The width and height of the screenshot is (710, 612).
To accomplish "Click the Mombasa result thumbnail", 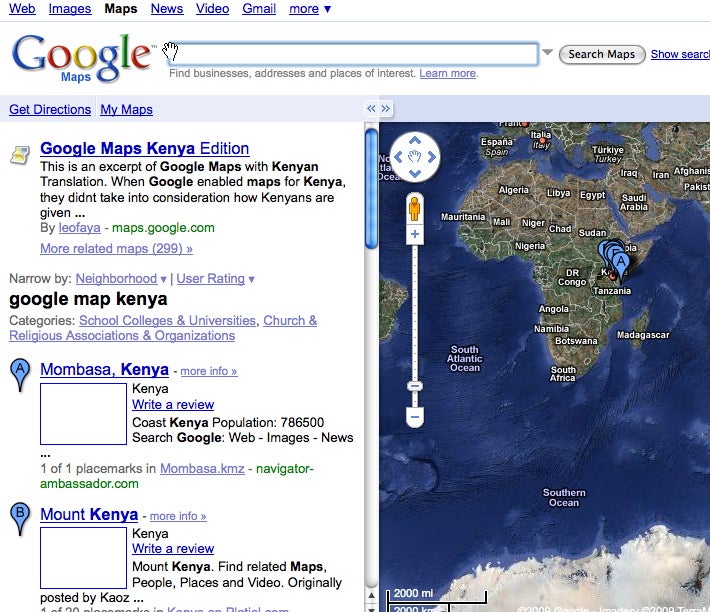I will [x=83, y=414].
